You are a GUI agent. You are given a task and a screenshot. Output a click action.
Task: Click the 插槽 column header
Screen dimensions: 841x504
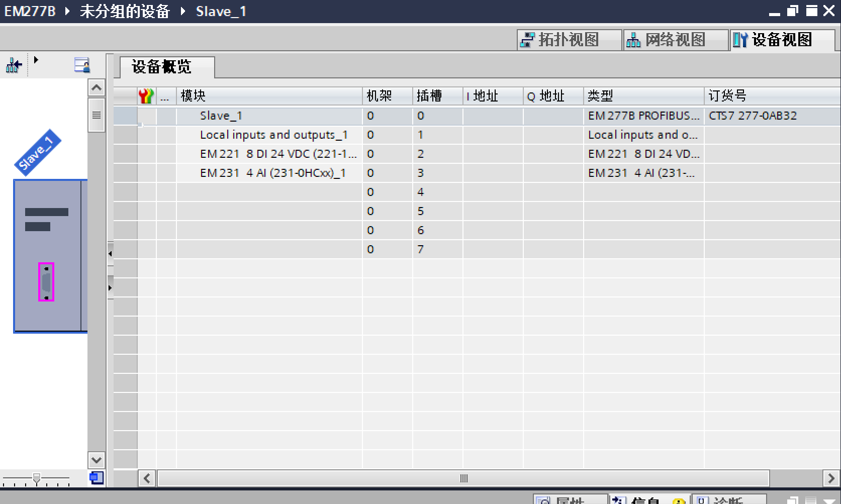437,95
